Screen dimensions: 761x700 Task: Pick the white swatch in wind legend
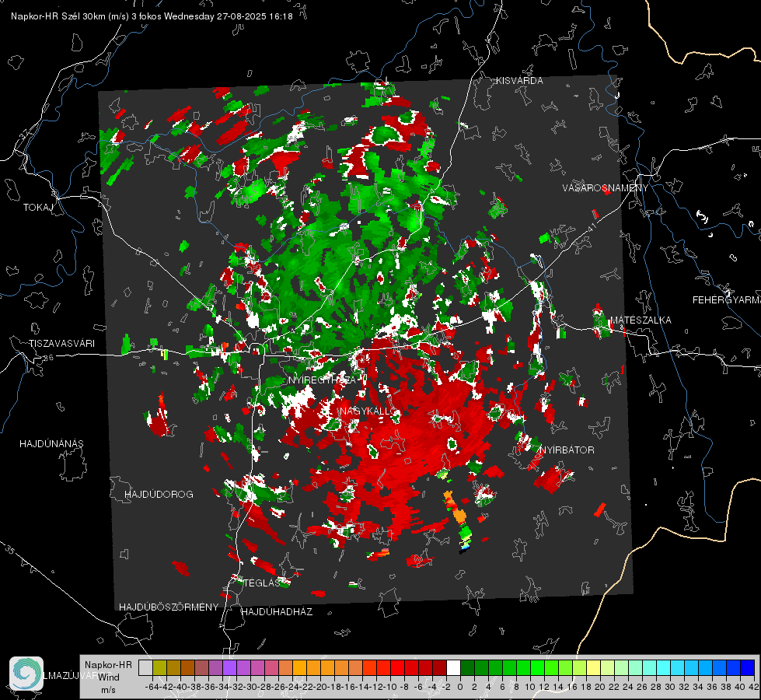coord(453,668)
